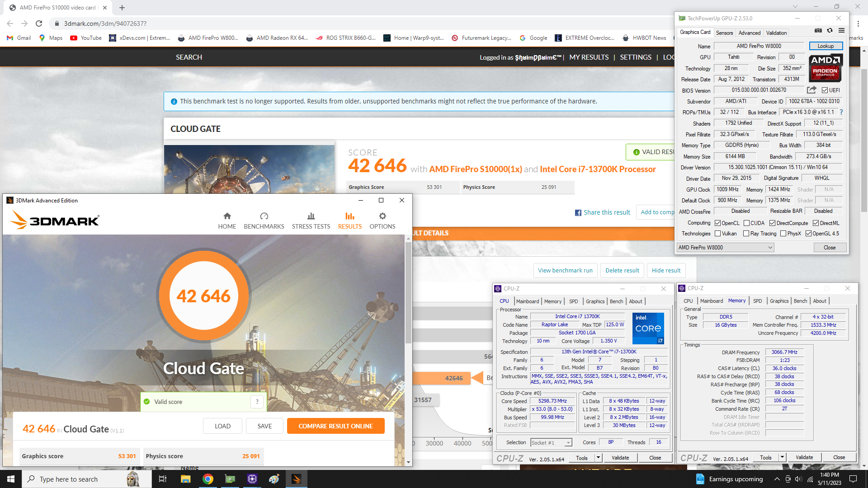Open the Tools dropdown arrow in the right CPU-Z window
This screenshot has height=488, width=868.
782,457
